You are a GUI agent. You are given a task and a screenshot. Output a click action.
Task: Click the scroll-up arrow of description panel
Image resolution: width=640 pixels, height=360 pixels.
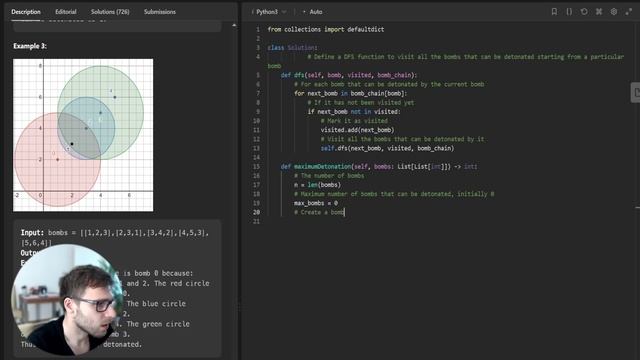[234, 26]
